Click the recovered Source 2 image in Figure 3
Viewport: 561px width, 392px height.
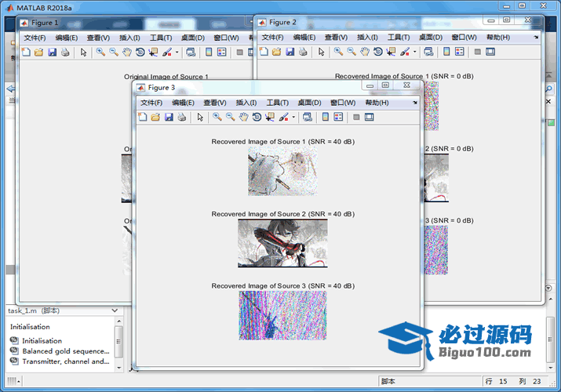click(x=282, y=244)
